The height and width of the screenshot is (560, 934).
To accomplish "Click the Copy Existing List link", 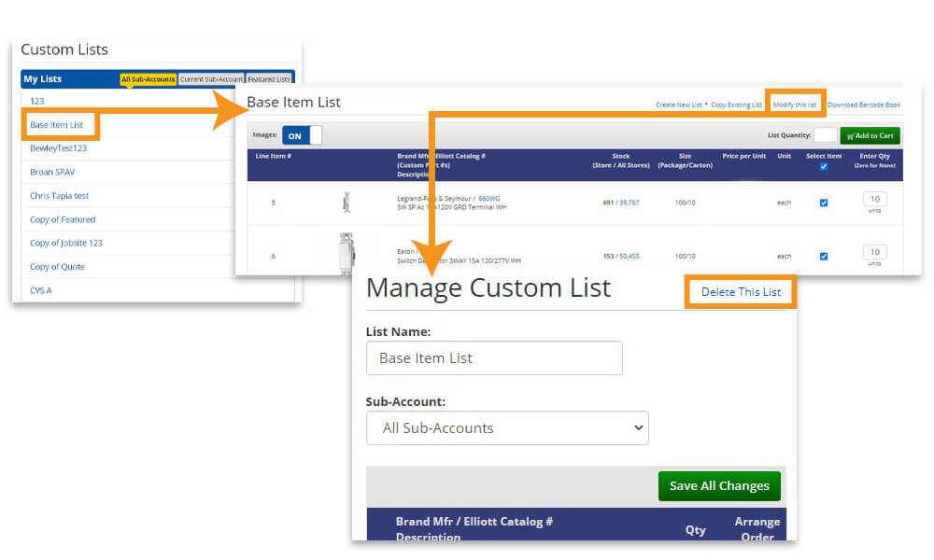I will [x=736, y=105].
